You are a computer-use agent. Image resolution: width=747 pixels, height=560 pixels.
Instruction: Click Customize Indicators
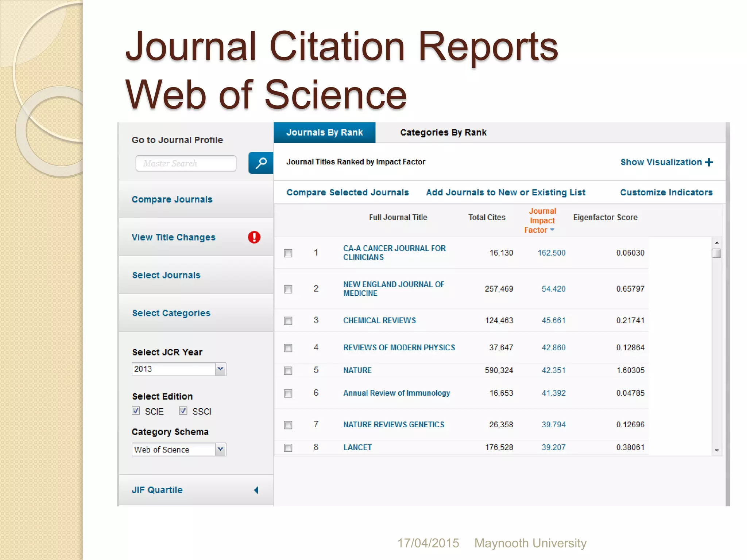coord(666,192)
